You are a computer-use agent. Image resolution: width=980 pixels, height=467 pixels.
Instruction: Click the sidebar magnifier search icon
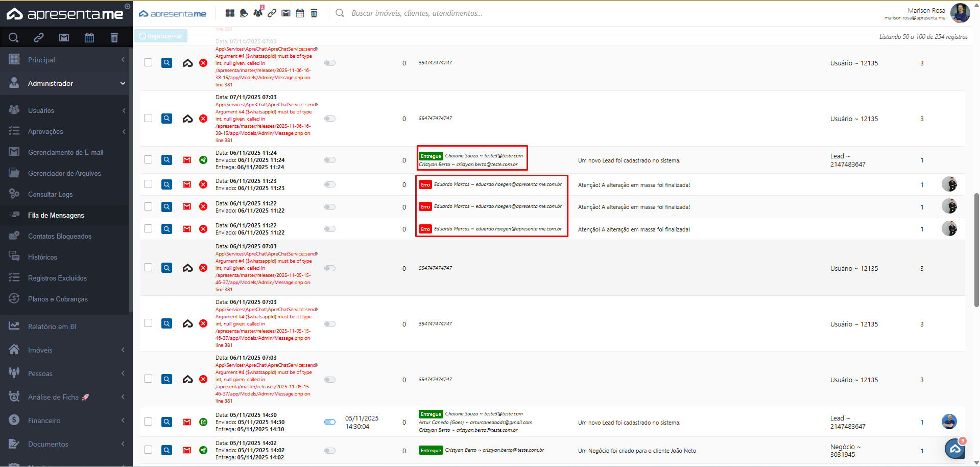point(14,37)
